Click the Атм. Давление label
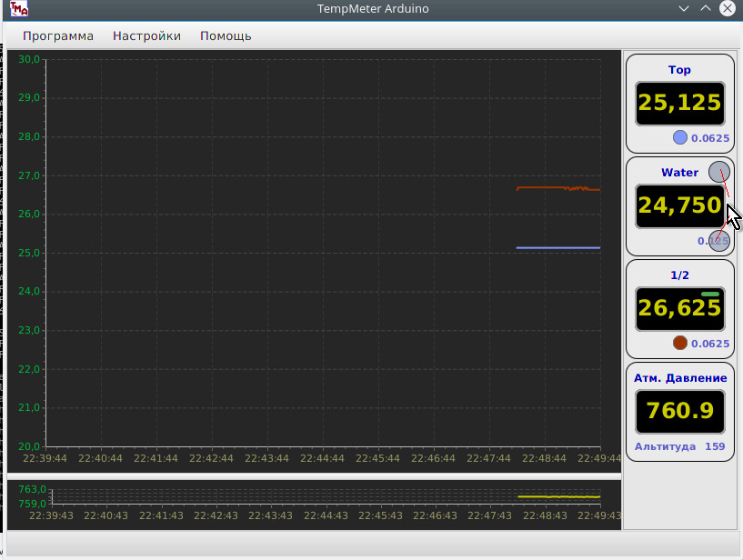 tap(680, 378)
